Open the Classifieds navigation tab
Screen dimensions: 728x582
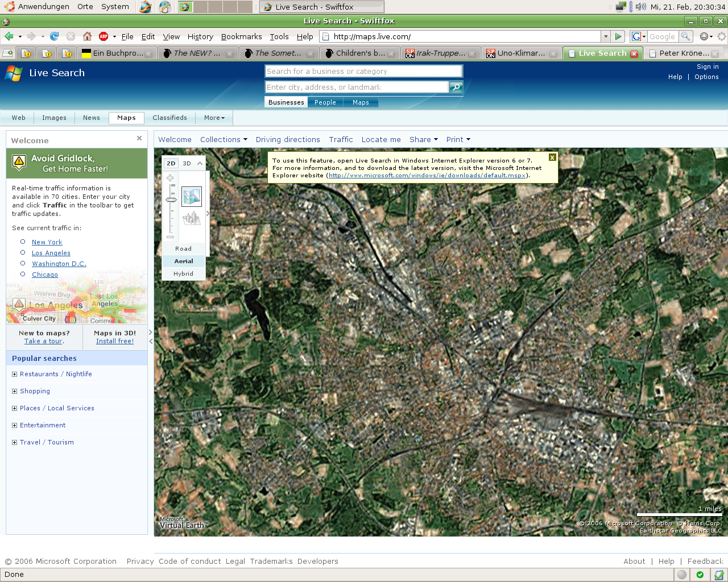(x=169, y=118)
